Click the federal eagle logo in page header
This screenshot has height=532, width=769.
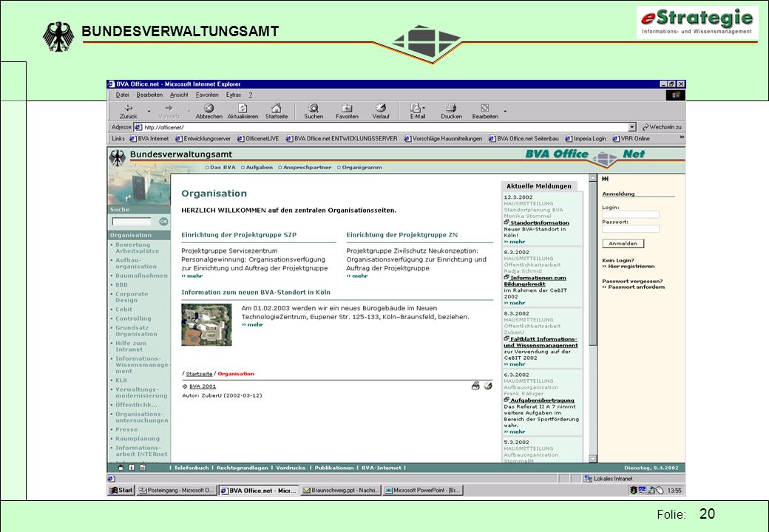(x=118, y=157)
